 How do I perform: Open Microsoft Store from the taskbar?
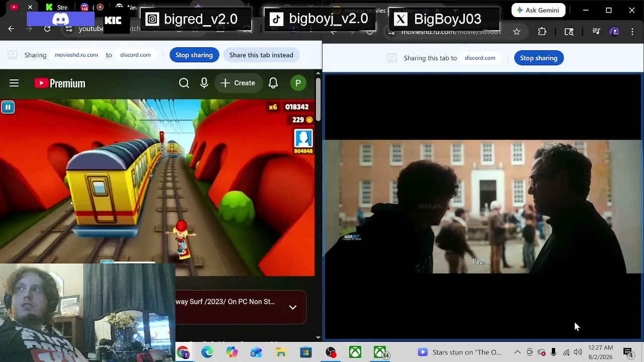[306, 352]
